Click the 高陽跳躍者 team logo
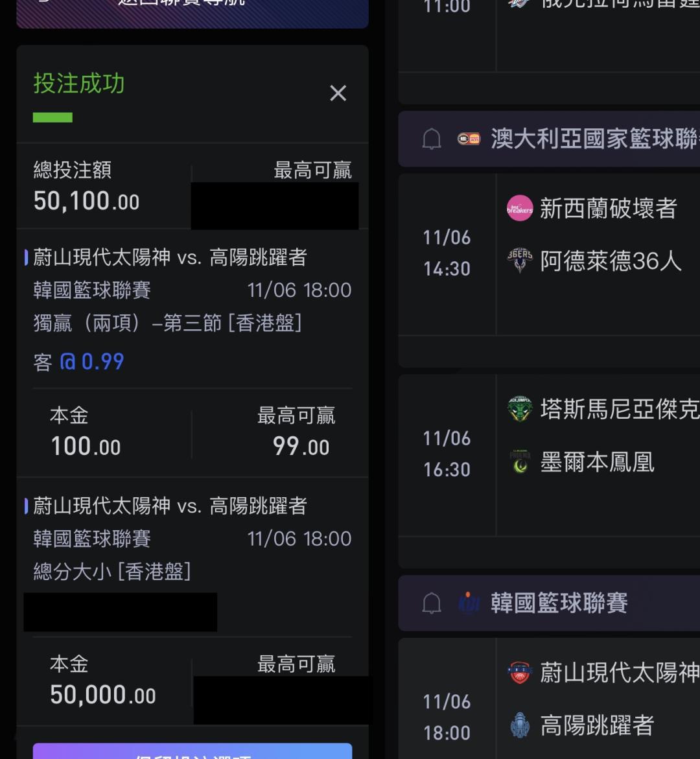The height and width of the screenshot is (759, 700). tap(520, 725)
